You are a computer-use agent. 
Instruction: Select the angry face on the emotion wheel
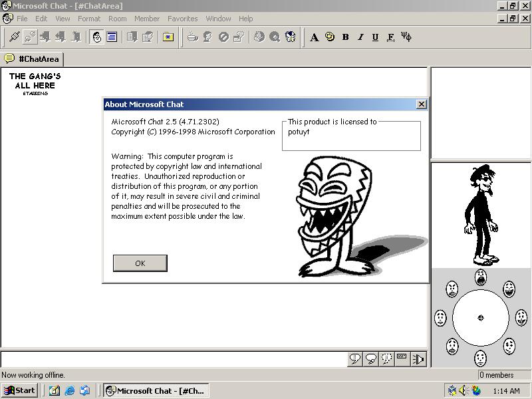click(452, 289)
